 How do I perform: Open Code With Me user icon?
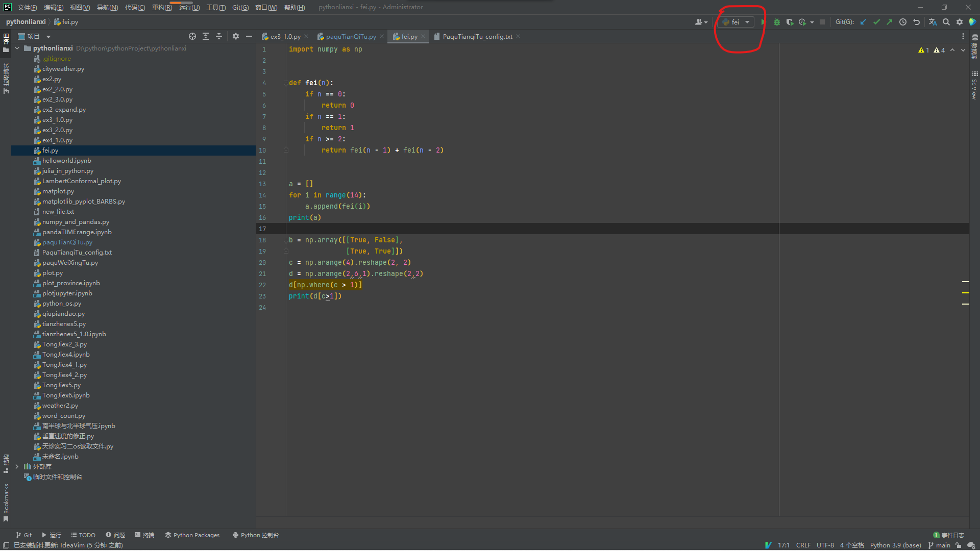701,22
